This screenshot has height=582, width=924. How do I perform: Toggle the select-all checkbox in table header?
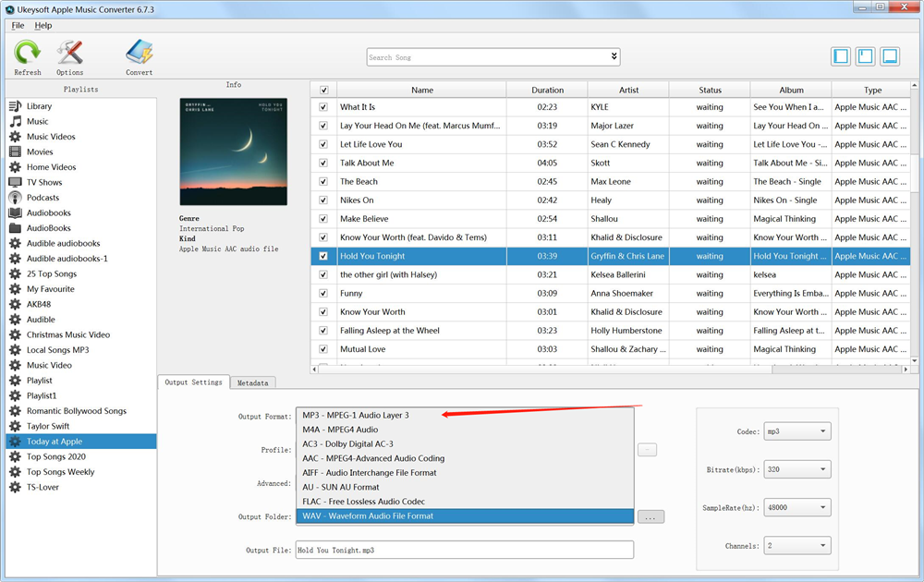323,91
